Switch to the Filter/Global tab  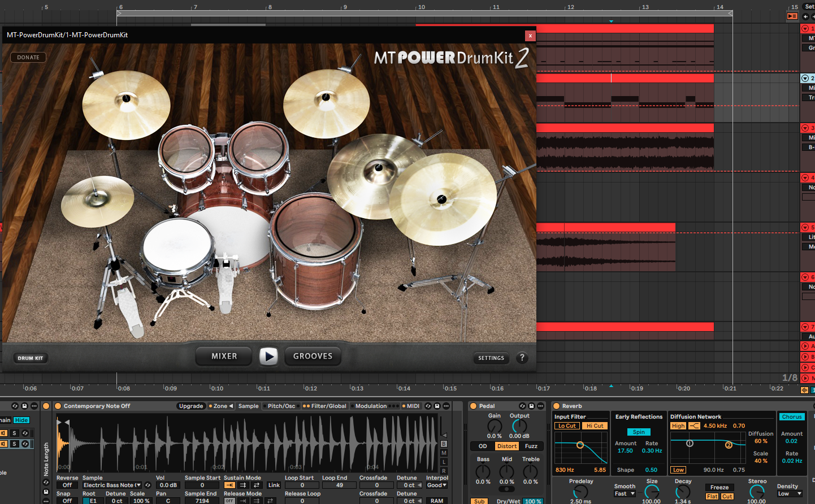click(328, 406)
